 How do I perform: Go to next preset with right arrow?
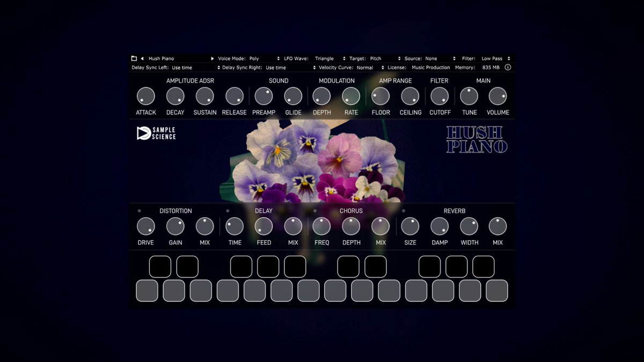click(x=213, y=58)
